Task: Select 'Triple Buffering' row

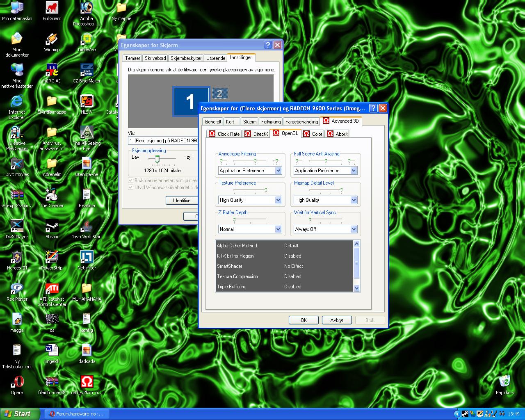Action: 284,287
